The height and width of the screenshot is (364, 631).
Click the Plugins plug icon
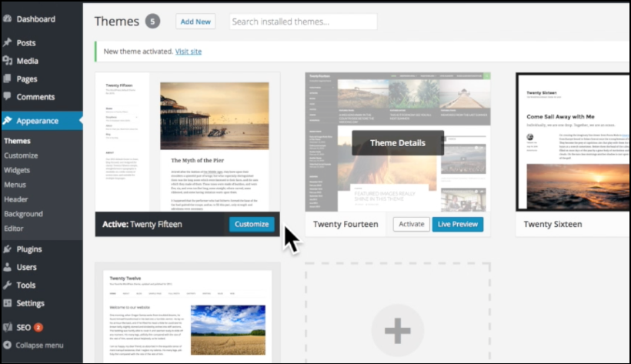click(x=7, y=249)
